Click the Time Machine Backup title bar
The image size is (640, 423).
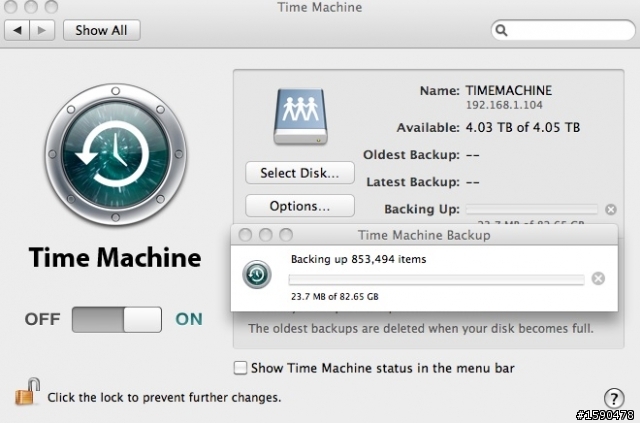pyautogui.click(x=424, y=235)
